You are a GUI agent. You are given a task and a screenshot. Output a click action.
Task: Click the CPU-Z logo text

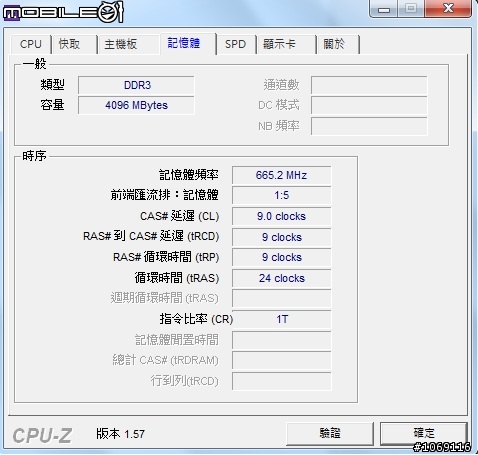pyautogui.click(x=42, y=435)
